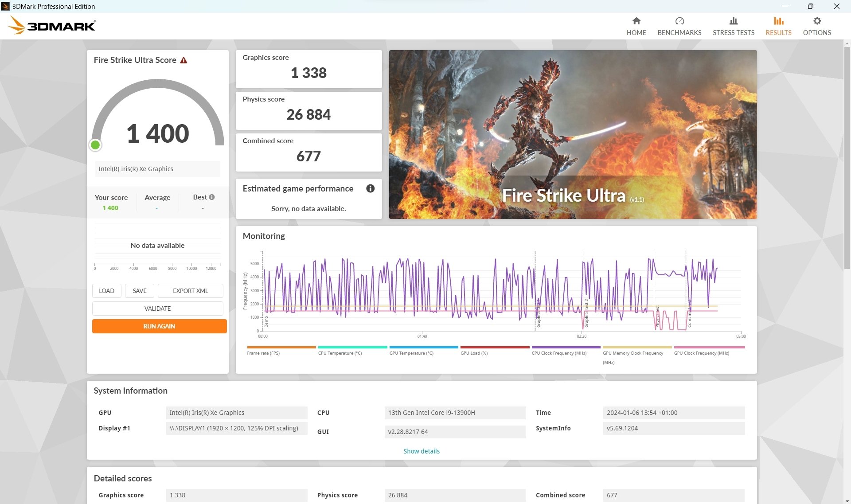Screen dimensions: 851x504
Task: Click the vertical scrollbar down arrow
Action: coord(847,500)
